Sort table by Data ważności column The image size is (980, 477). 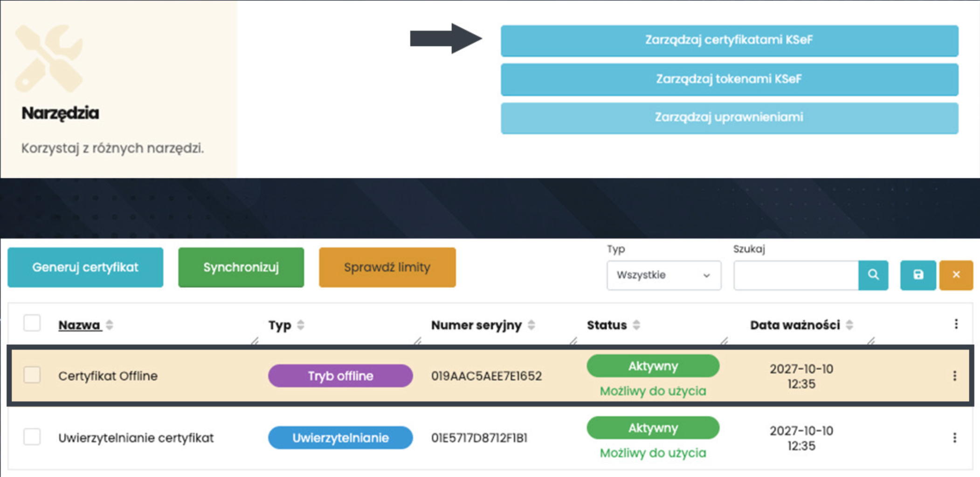[x=849, y=325]
